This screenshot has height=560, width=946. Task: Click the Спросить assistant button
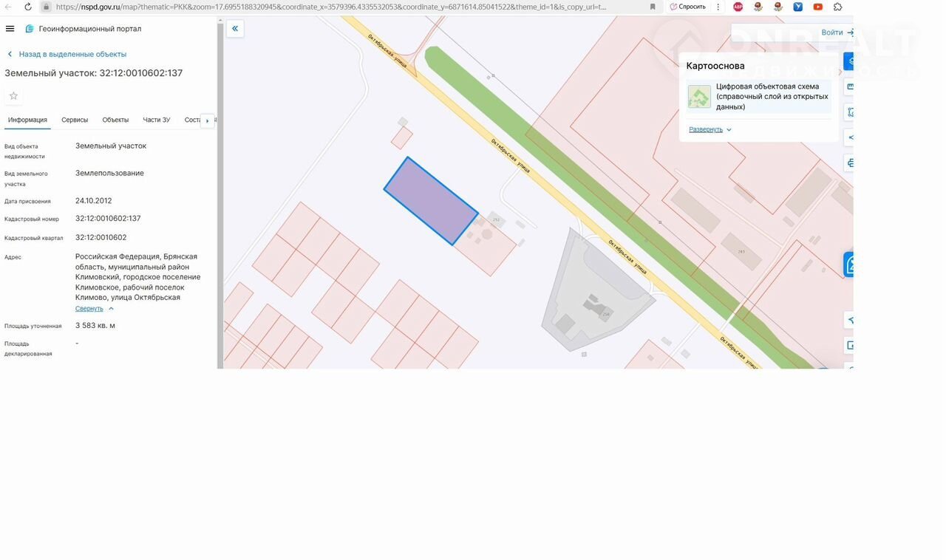[687, 7]
